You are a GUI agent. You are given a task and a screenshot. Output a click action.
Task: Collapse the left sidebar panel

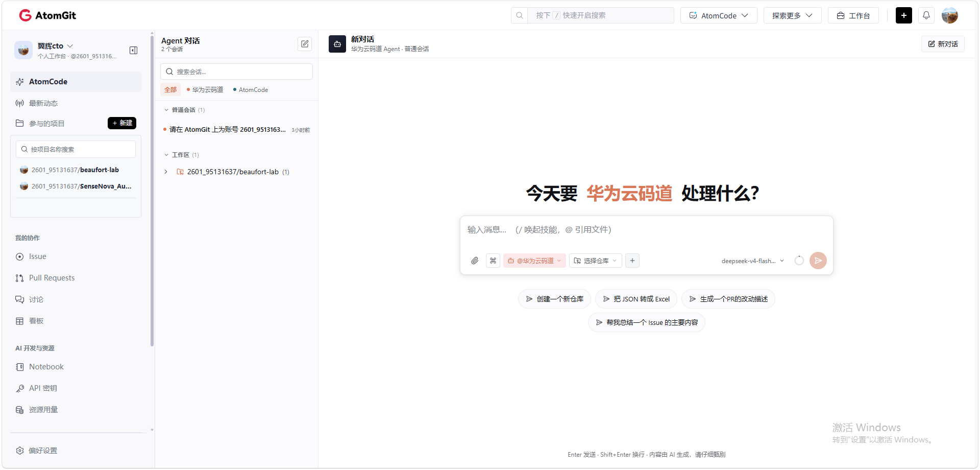tap(133, 50)
